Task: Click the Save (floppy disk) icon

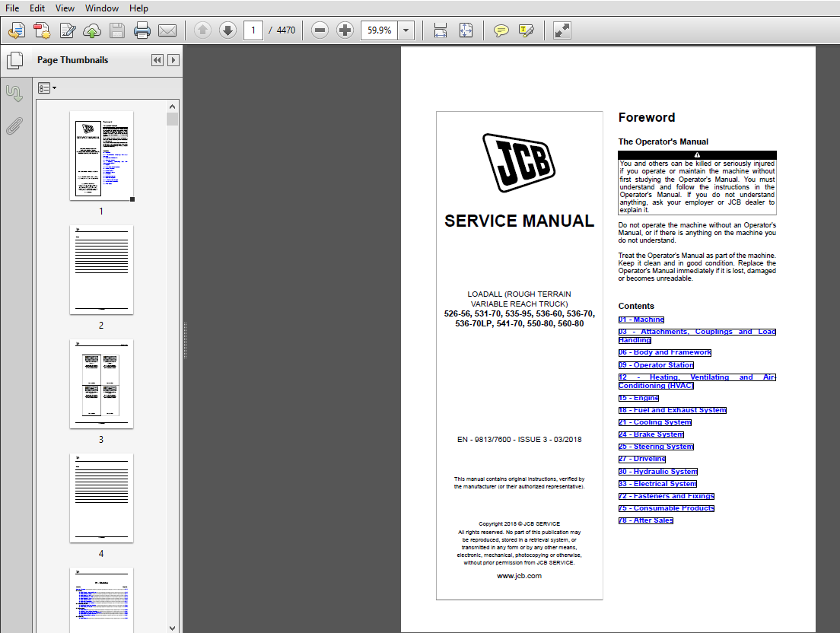Action: (x=116, y=30)
